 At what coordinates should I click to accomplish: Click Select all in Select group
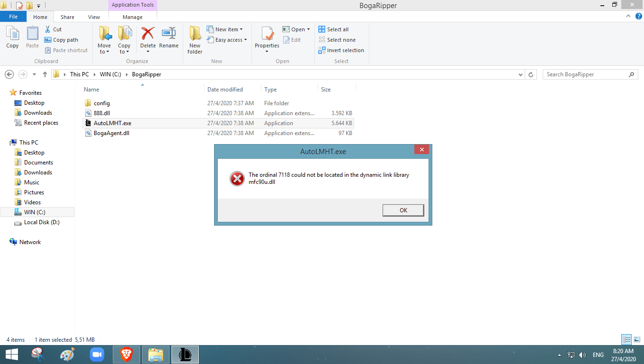pyautogui.click(x=334, y=29)
